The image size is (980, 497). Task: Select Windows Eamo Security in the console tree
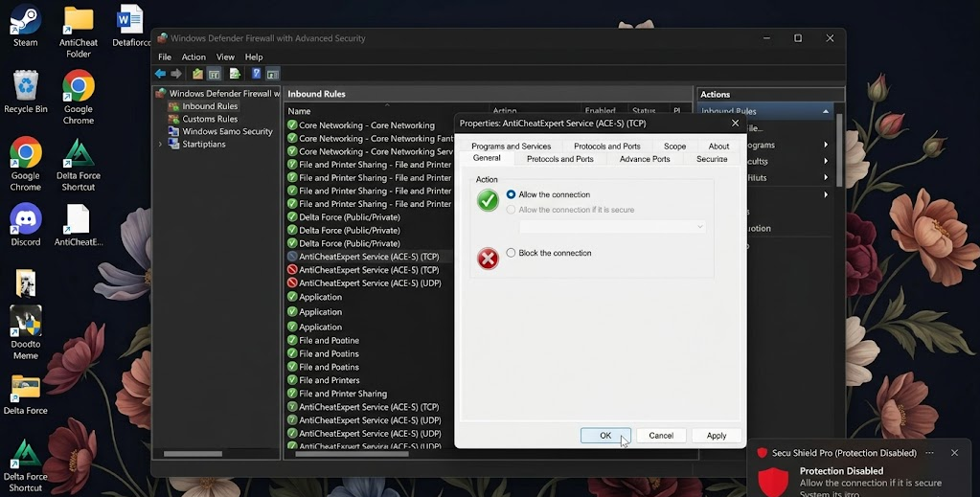point(227,131)
